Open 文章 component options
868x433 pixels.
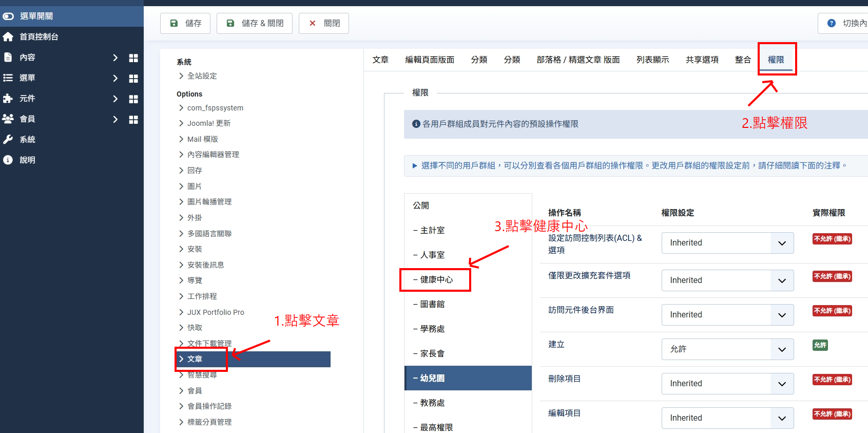(254, 359)
